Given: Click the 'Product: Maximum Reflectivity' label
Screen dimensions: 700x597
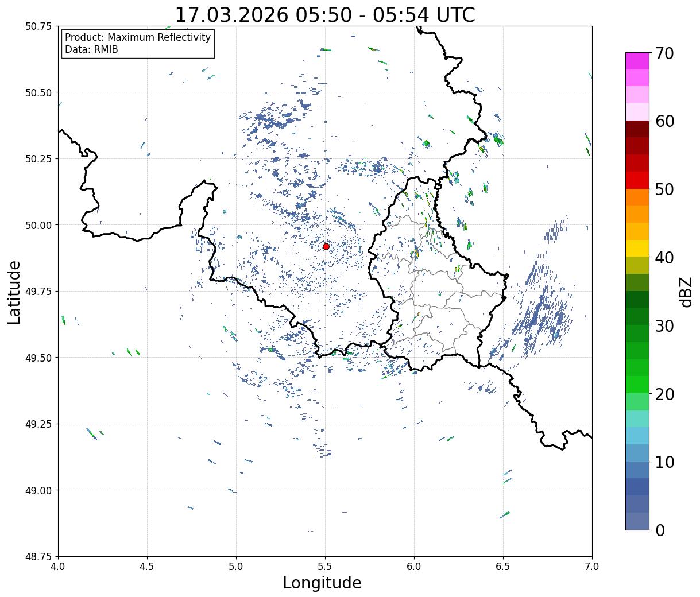Looking at the screenshot, I should pos(138,37).
